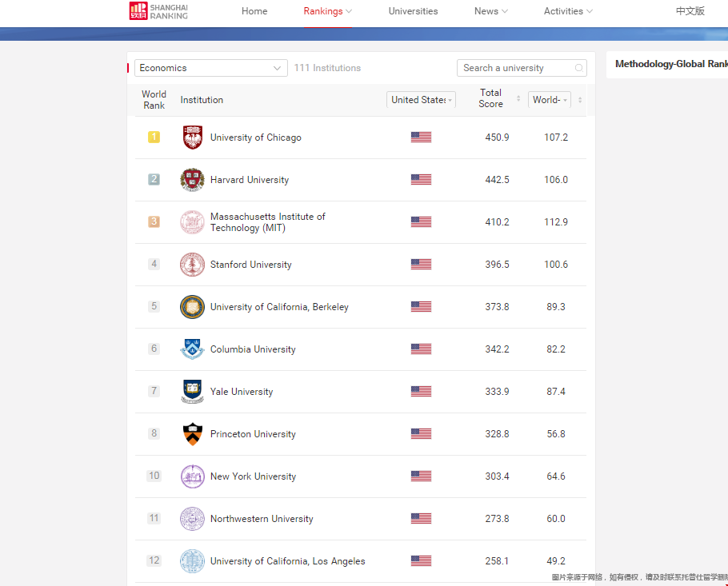The width and height of the screenshot is (728, 586).
Task: Sort by the World- indicator column arrows
Action: pos(580,100)
